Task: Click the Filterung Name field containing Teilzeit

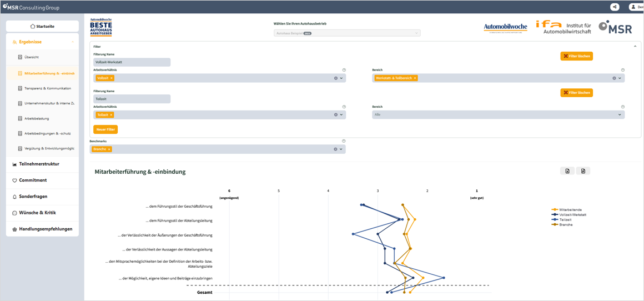Action: (132, 99)
